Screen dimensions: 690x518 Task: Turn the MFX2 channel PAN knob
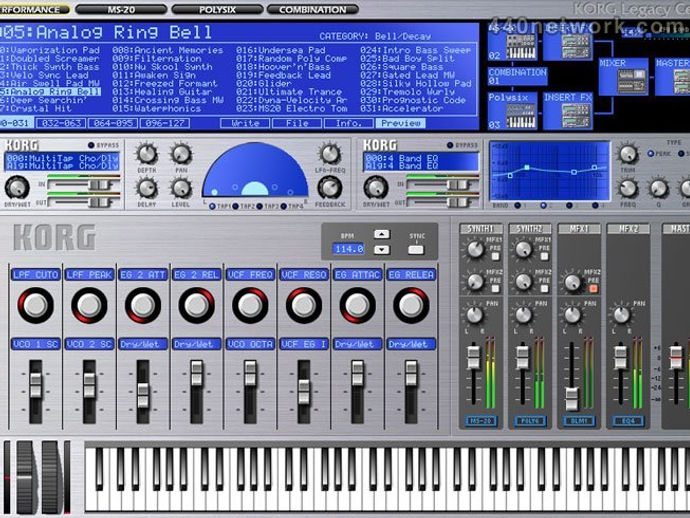point(621,315)
